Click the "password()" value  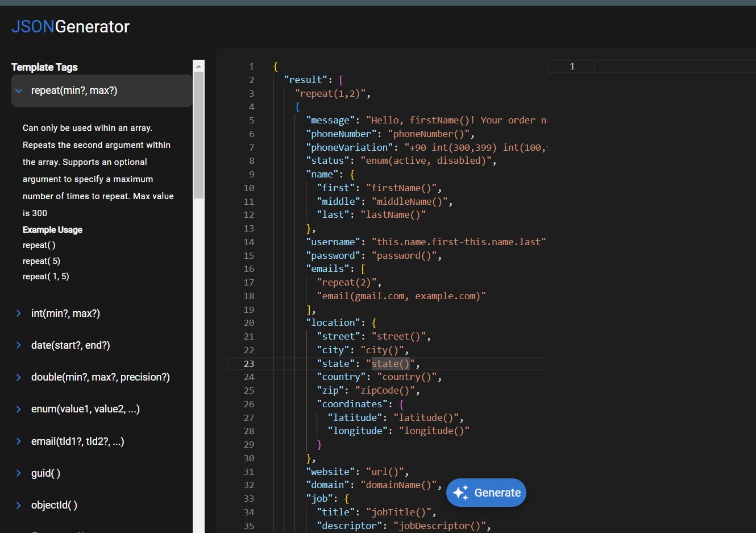point(404,256)
